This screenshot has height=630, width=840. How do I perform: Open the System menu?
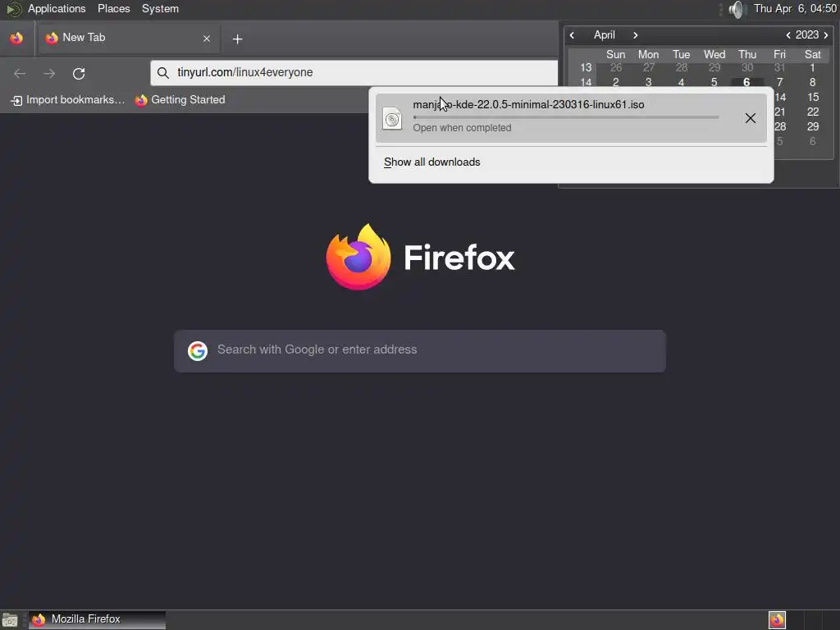point(160,9)
